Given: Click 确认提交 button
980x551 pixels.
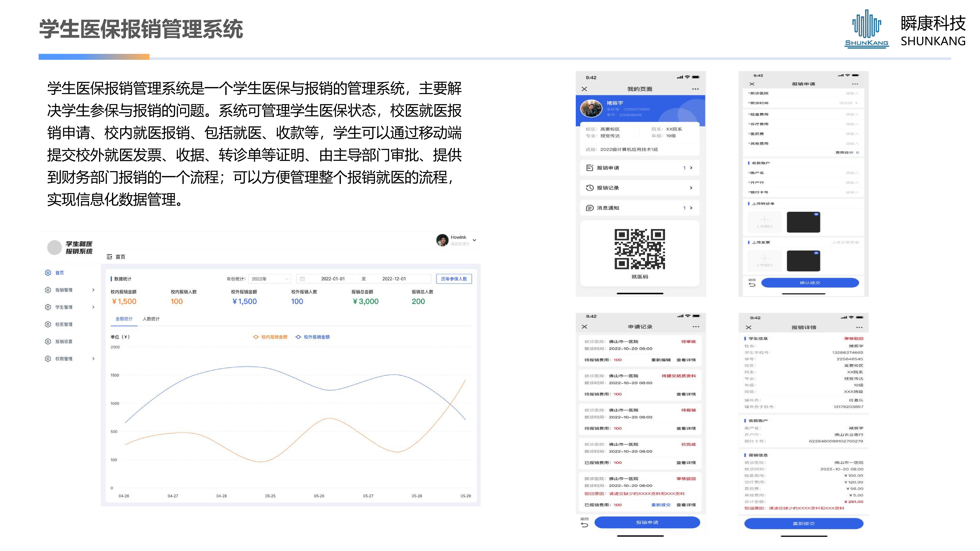Looking at the screenshot, I should pyautogui.click(x=810, y=283).
